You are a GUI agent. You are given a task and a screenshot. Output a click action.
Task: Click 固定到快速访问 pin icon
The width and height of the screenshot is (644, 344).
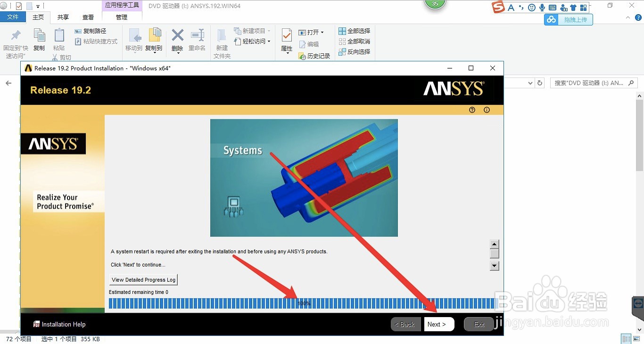coord(16,35)
